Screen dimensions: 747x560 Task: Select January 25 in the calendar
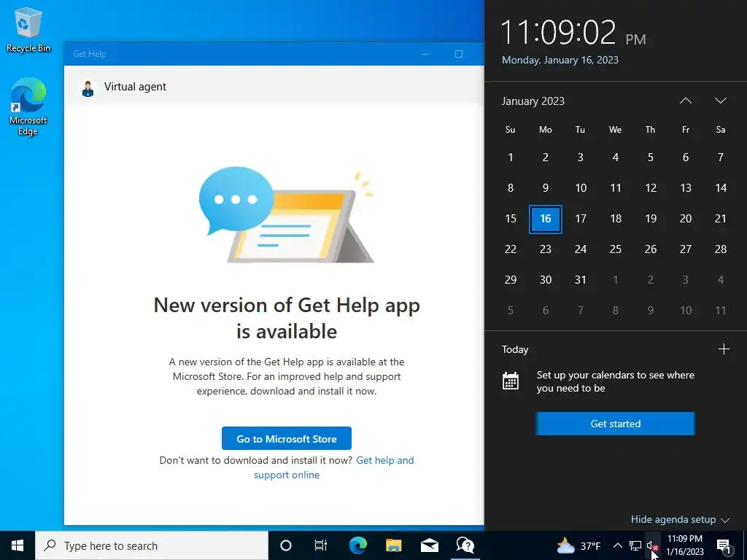[616, 249]
